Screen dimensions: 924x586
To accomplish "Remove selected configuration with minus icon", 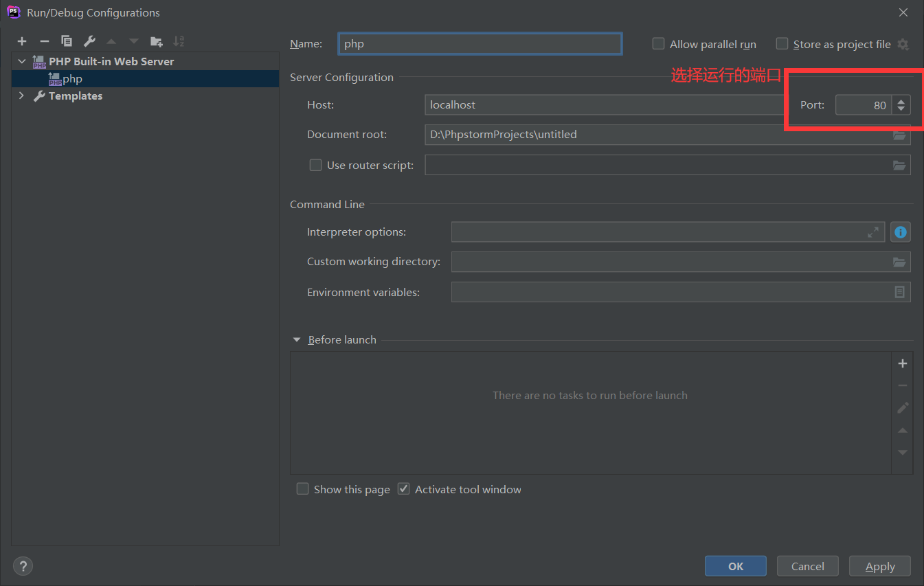I will pyautogui.click(x=45, y=41).
